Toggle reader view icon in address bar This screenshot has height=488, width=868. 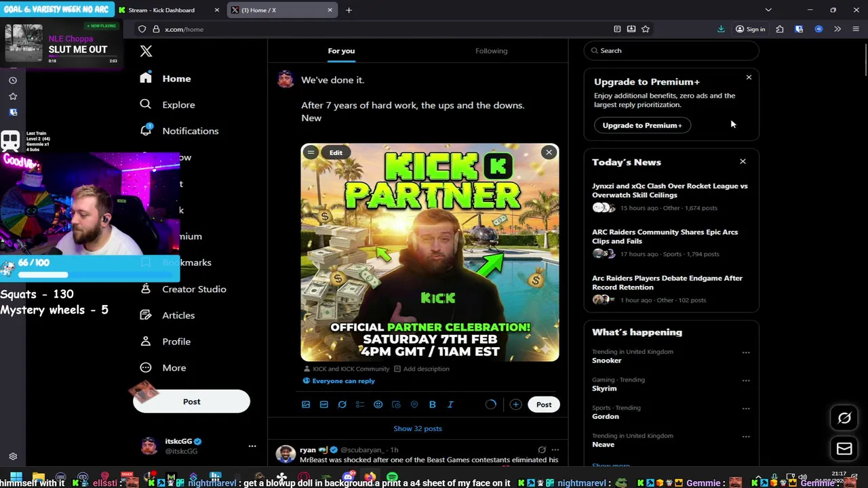[617, 29]
